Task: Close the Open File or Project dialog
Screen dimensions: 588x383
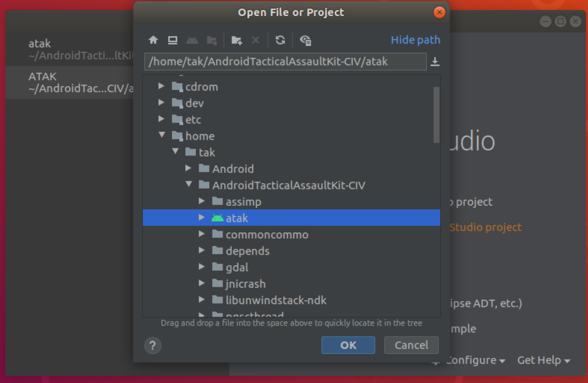Action: [439, 12]
